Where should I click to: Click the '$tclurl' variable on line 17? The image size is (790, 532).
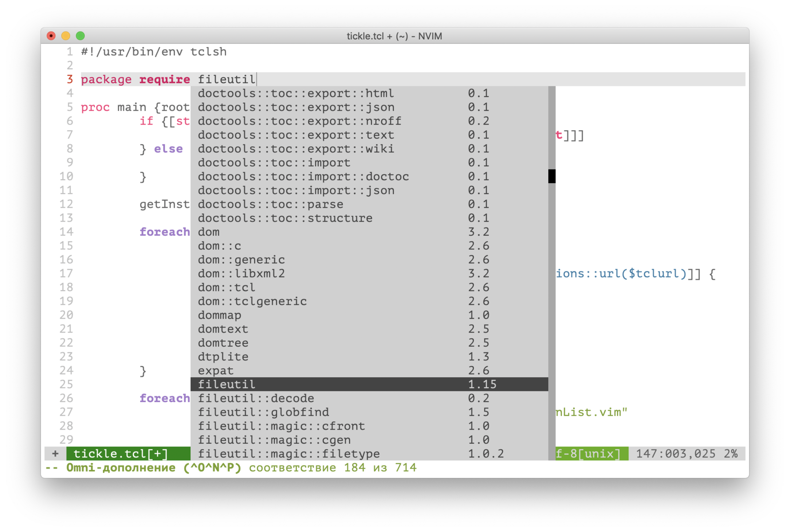pos(654,274)
